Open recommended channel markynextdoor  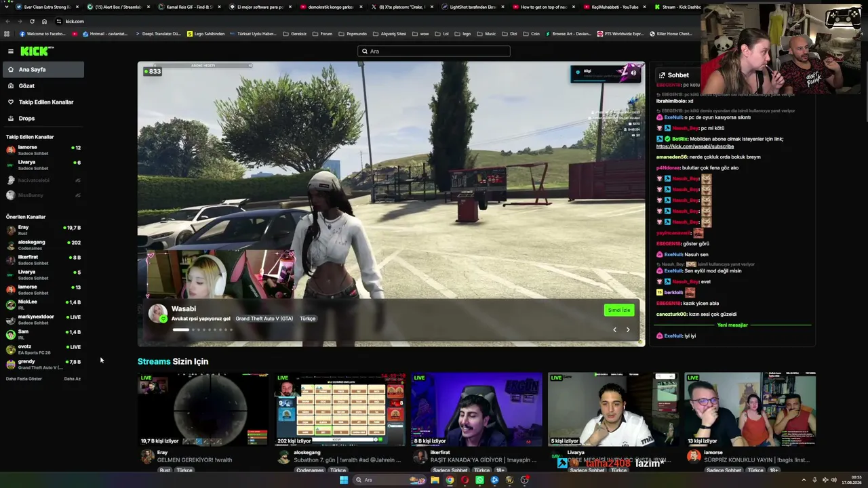[x=43, y=319]
